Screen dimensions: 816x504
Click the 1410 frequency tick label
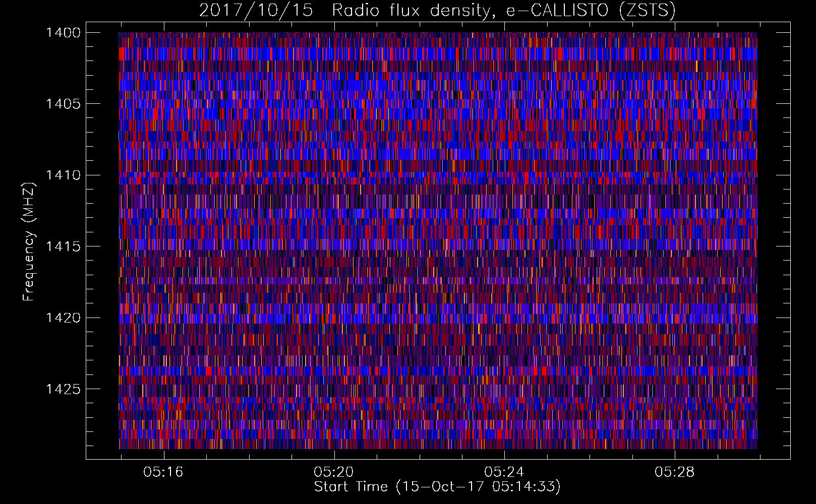point(63,175)
